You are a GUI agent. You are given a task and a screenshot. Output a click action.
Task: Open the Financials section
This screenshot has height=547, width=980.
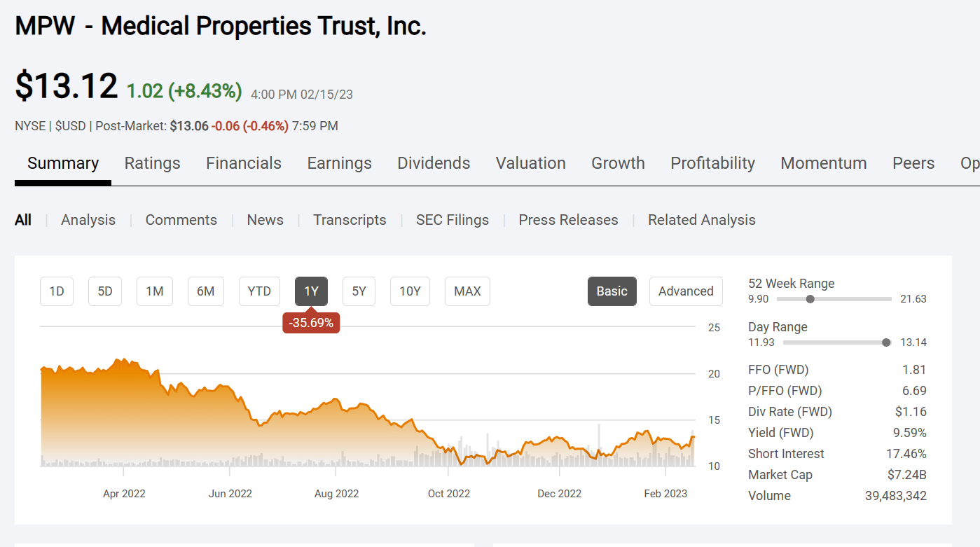[243, 163]
